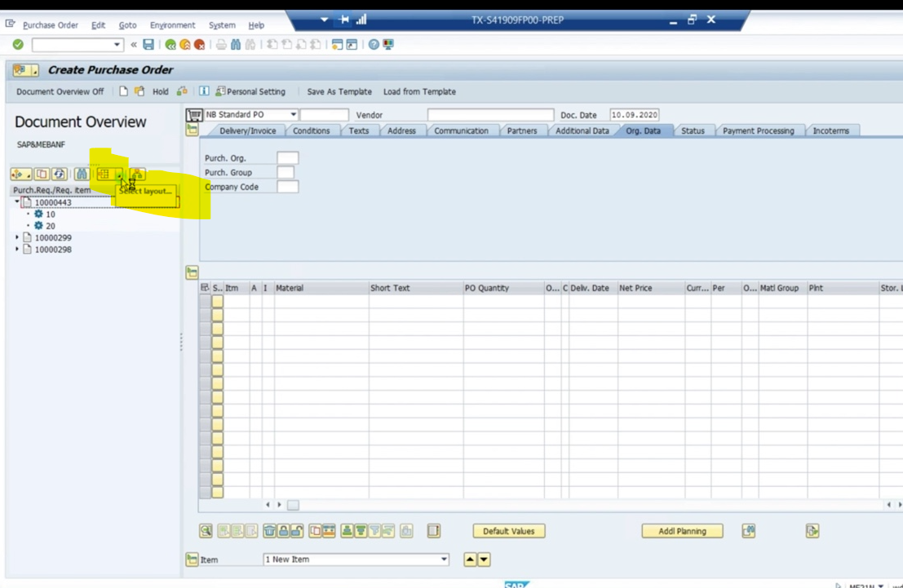Collapse the Item detail section toggle icon

pos(192,559)
